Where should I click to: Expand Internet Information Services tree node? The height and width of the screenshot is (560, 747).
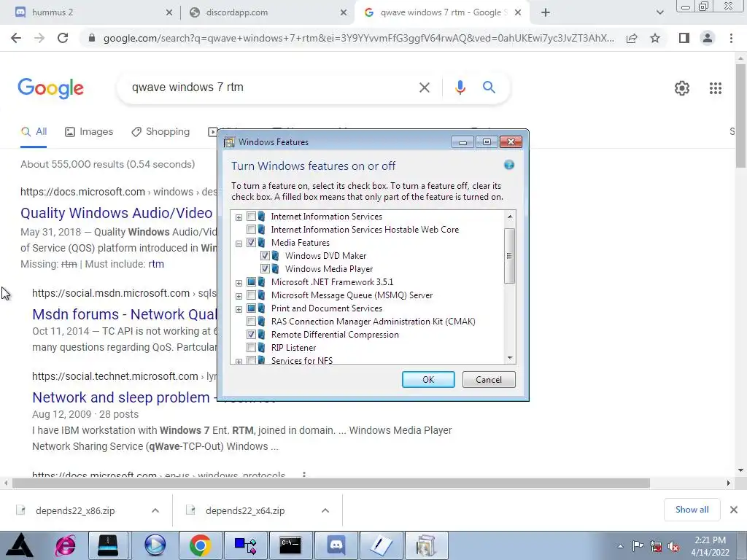[x=239, y=217]
